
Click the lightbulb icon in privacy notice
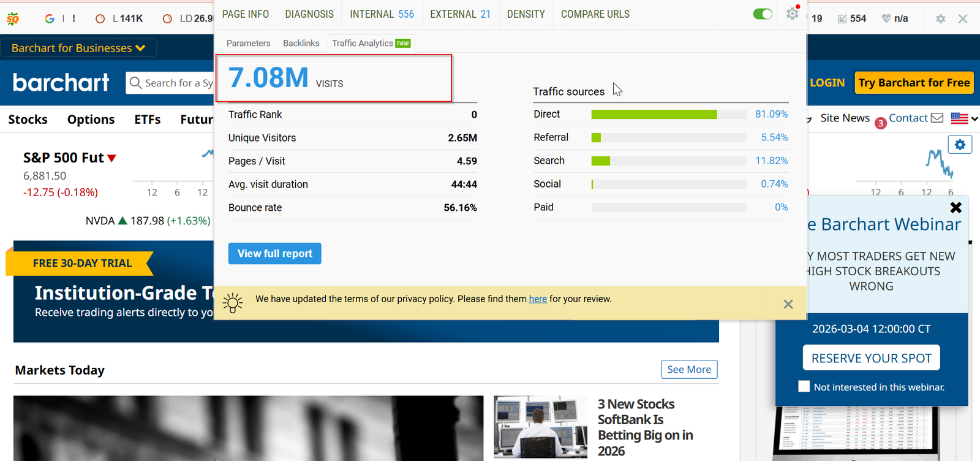tap(233, 303)
